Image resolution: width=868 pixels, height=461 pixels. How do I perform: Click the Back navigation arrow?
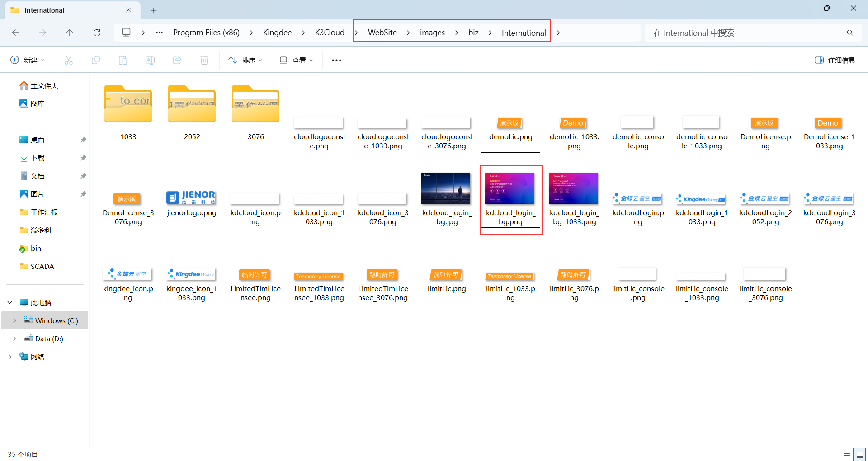(15, 33)
